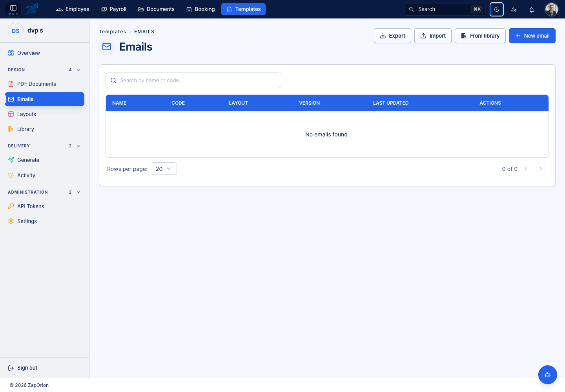
Task: Click the Export button
Action: [392, 36]
